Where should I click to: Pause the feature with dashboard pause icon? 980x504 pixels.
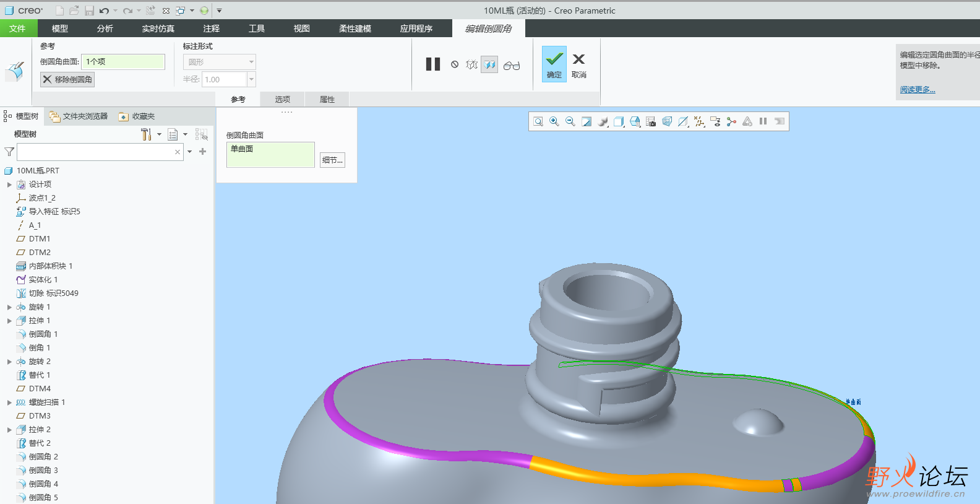click(x=433, y=64)
